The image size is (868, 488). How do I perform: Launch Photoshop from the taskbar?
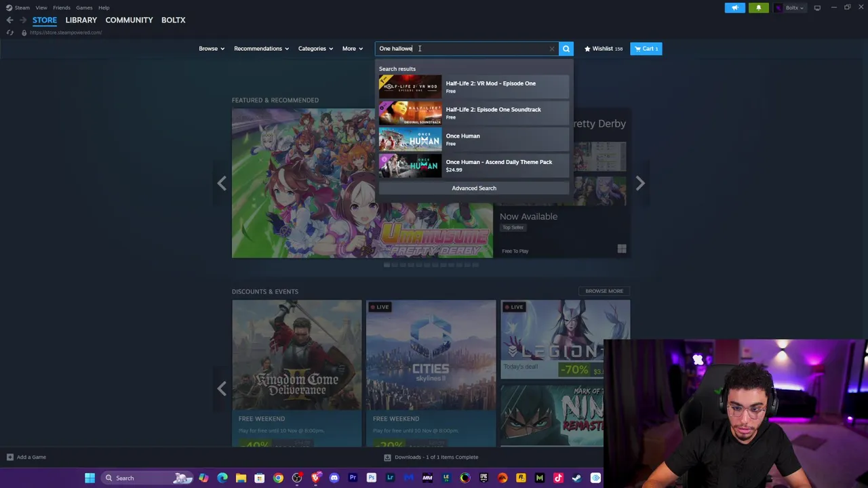[x=371, y=478]
